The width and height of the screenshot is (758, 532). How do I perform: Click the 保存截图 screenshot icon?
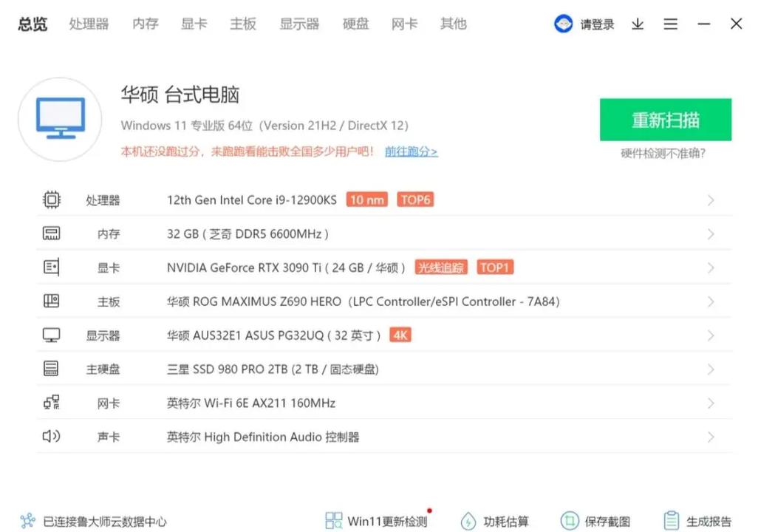pyautogui.click(x=569, y=519)
